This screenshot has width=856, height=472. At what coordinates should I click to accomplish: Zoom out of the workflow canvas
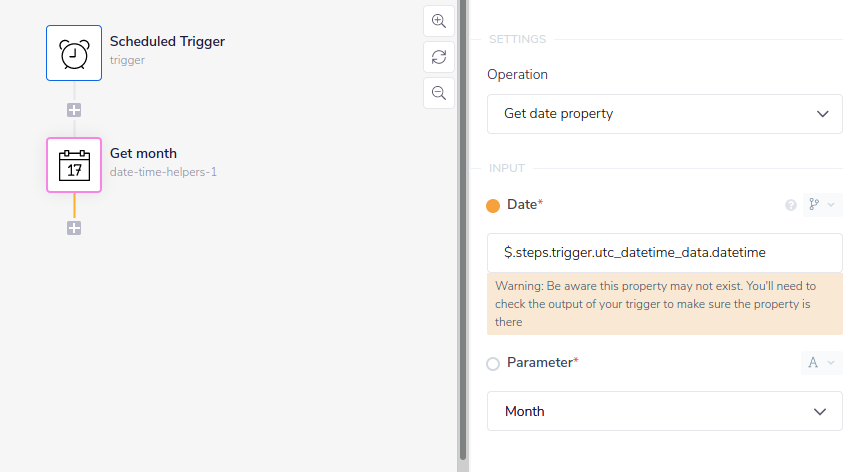438,93
